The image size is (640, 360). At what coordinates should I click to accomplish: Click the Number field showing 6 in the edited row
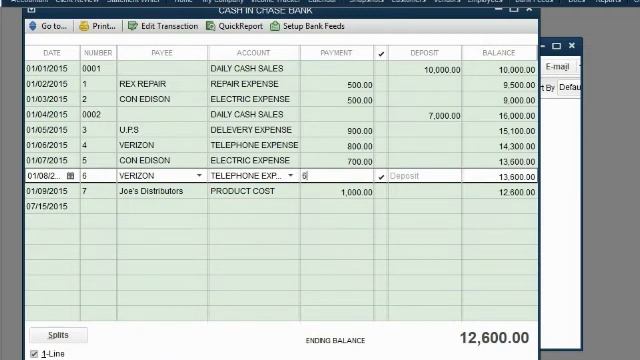tap(98, 176)
